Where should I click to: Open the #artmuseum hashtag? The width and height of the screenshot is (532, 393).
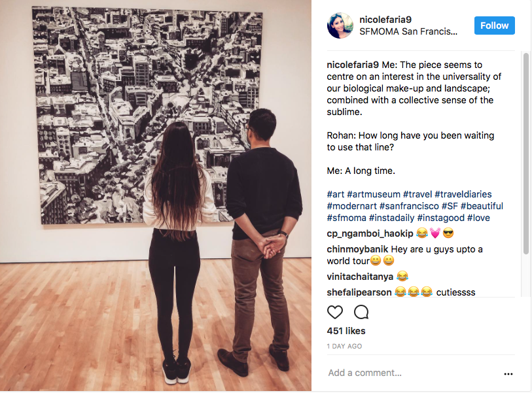tap(374, 194)
